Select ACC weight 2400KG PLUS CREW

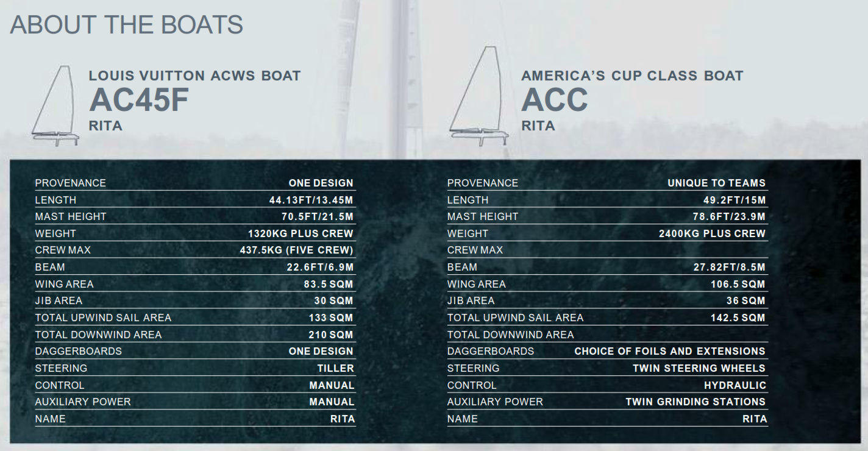pyautogui.click(x=712, y=233)
